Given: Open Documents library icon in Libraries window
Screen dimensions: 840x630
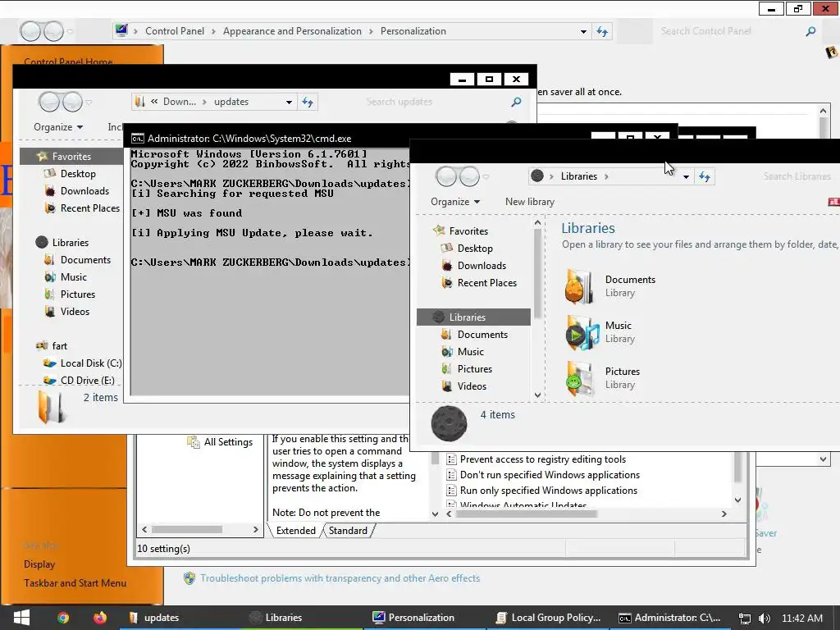Looking at the screenshot, I should tap(579, 286).
